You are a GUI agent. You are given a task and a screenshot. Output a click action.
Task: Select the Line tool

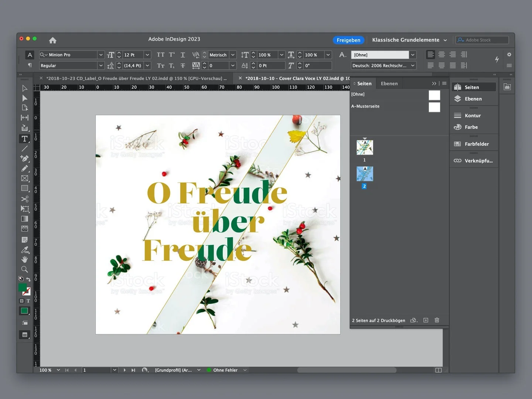(25, 149)
